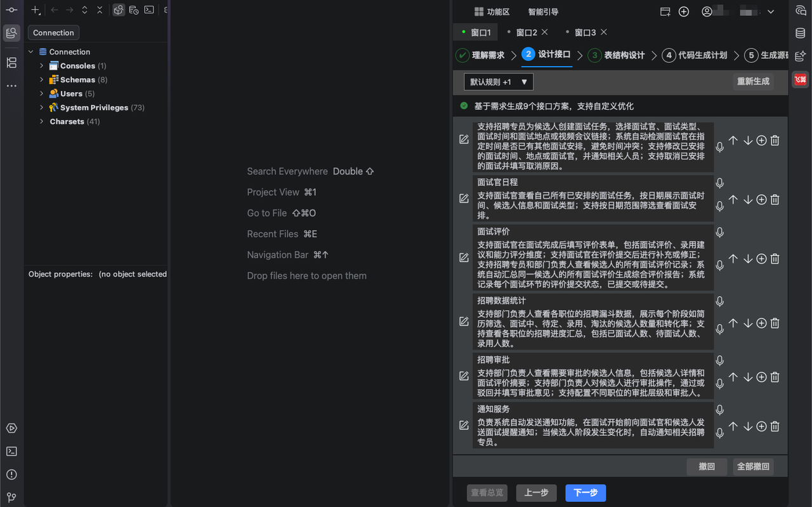The height and width of the screenshot is (507, 812).
Task: Open the Commit tool window icon
Action: pos(11,10)
